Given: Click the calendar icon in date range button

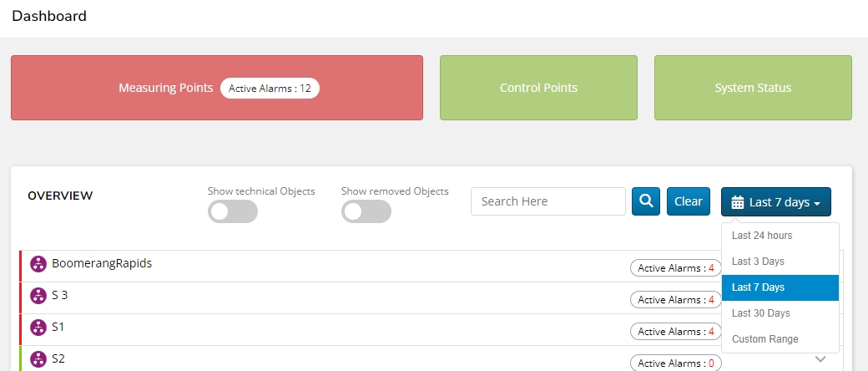Looking at the screenshot, I should pos(738,202).
